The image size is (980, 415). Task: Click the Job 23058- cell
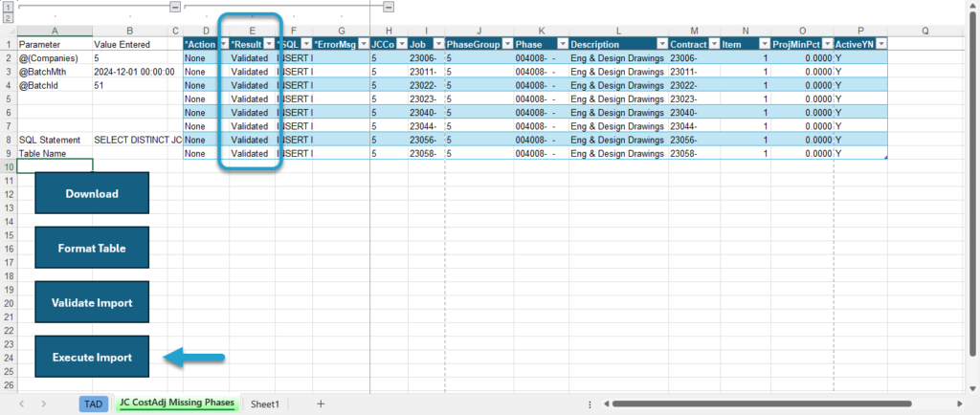(x=426, y=154)
